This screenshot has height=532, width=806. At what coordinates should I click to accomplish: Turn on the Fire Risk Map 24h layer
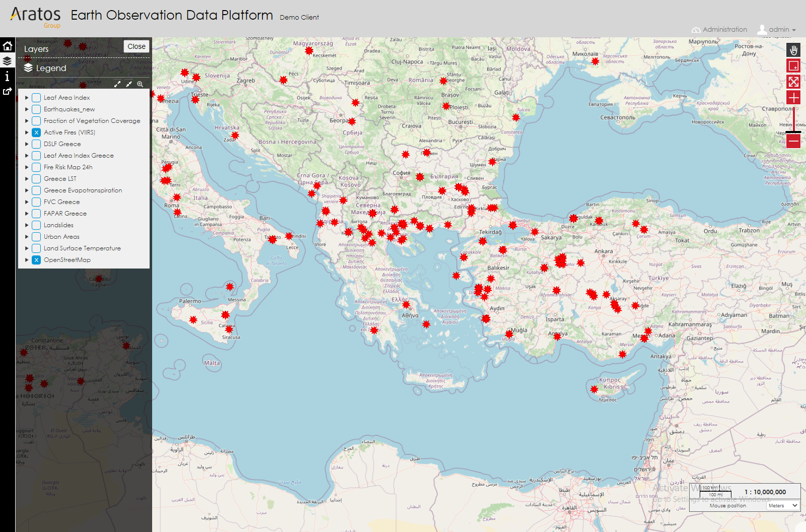pyautogui.click(x=36, y=167)
